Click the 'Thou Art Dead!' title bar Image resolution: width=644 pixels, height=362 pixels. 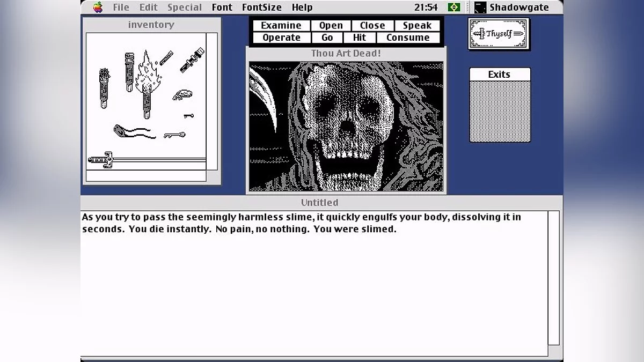346,54
